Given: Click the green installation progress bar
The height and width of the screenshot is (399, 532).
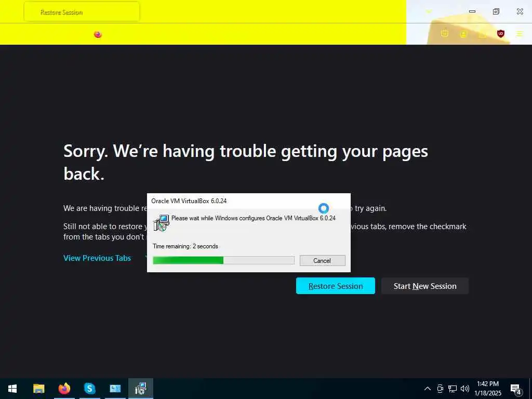Looking at the screenshot, I should pos(223,261).
